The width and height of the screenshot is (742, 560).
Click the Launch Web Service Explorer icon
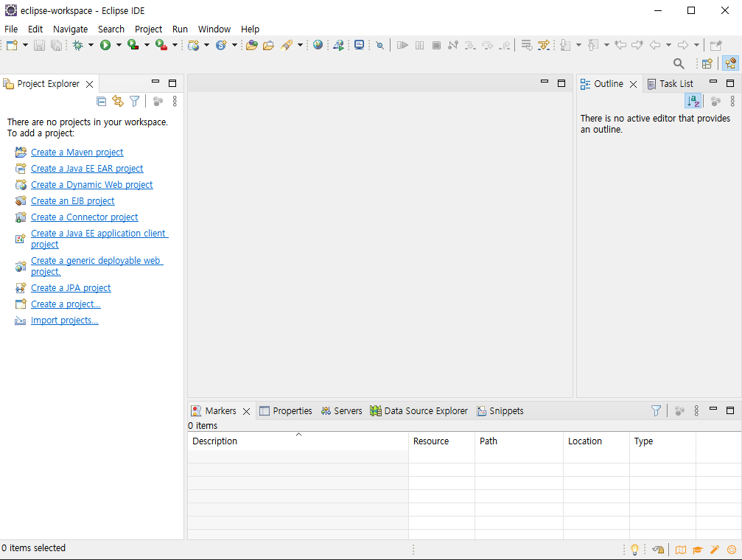click(x=338, y=45)
